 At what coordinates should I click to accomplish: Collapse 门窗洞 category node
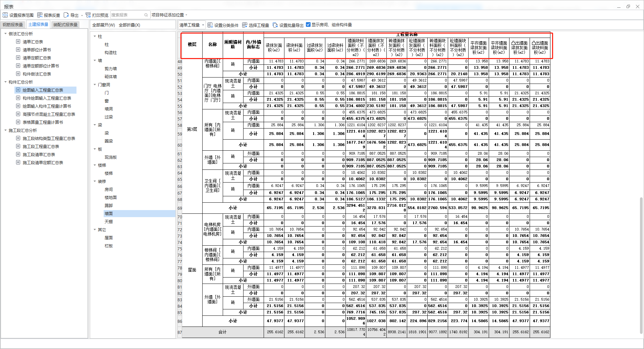click(95, 85)
